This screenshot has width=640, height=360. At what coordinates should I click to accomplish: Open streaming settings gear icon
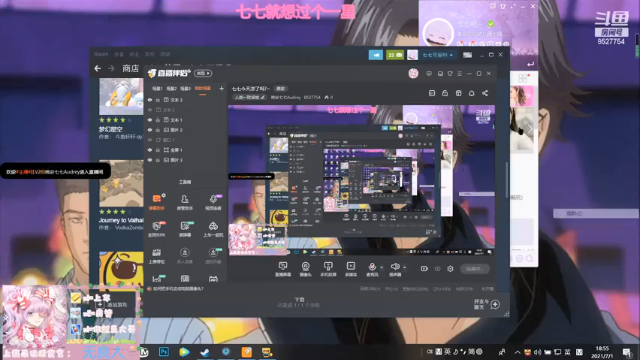tap(450, 269)
